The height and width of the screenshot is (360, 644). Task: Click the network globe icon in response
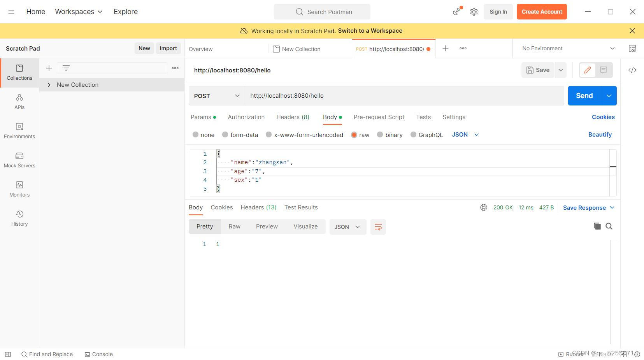click(x=484, y=207)
